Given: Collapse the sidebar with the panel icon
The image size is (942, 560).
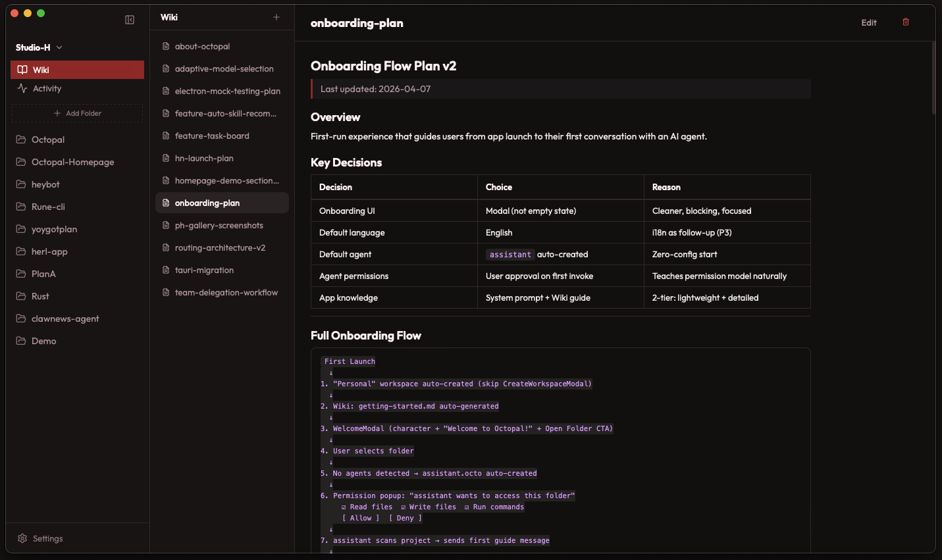Looking at the screenshot, I should click(x=129, y=19).
